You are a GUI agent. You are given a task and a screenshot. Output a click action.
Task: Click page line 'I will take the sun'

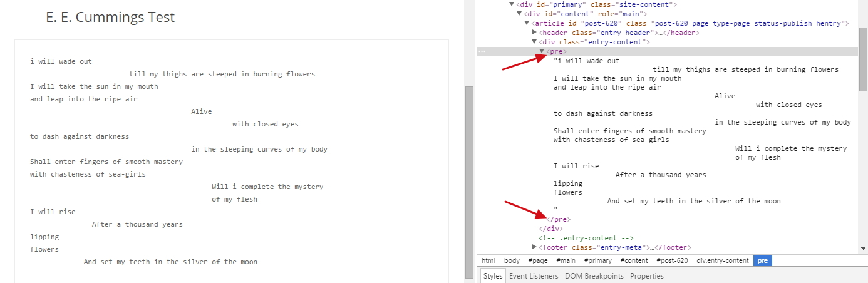[x=94, y=86]
